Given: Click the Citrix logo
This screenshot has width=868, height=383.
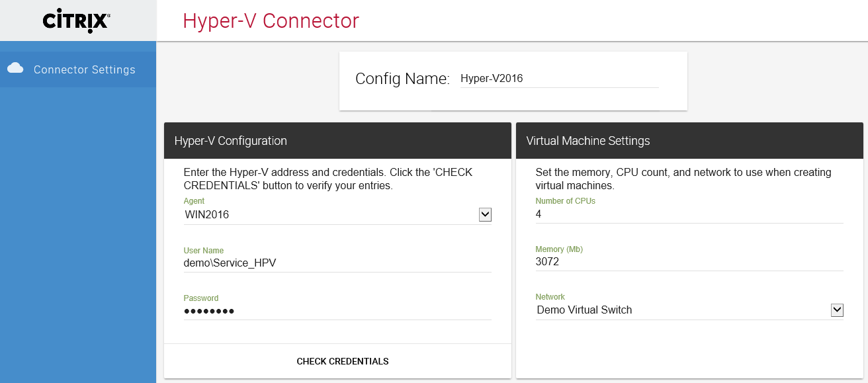Looking at the screenshot, I should point(76,20).
